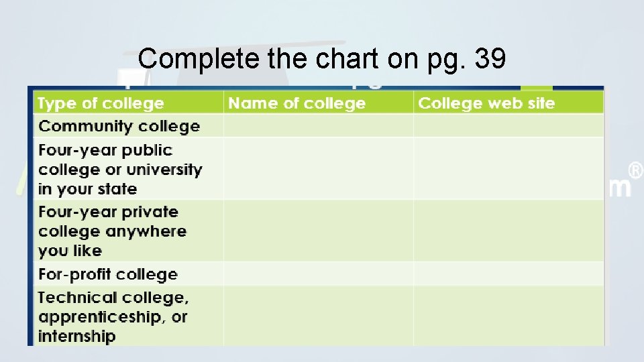Viewport: 644px width, 362px height.
Task: Select the 'College web site' header cell
Action: point(508,102)
